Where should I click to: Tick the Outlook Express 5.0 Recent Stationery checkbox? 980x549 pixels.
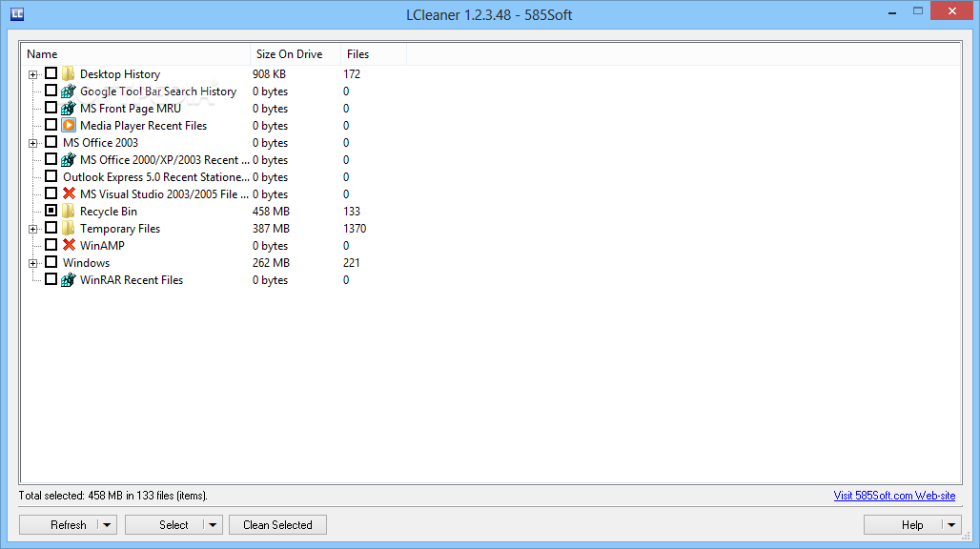coord(51,176)
